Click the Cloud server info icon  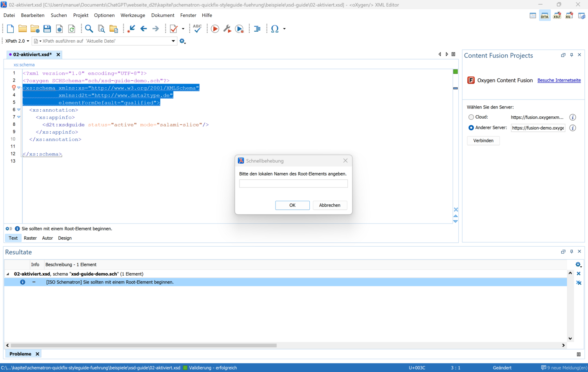(x=573, y=117)
